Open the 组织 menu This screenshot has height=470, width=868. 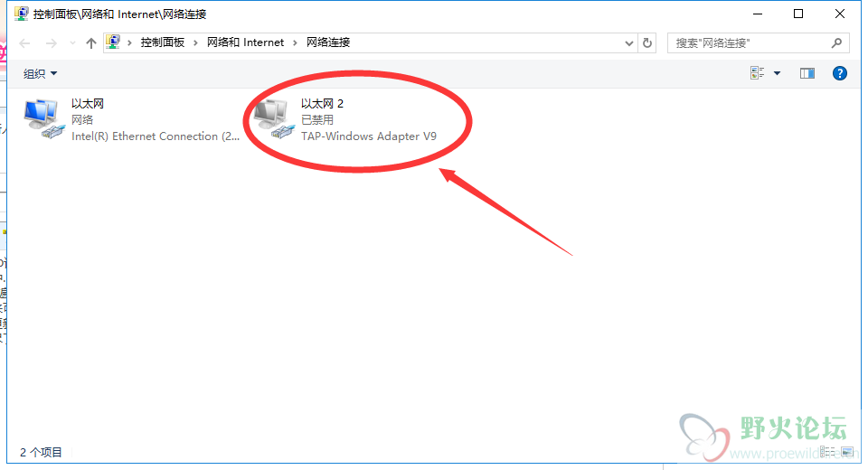pyautogui.click(x=40, y=73)
